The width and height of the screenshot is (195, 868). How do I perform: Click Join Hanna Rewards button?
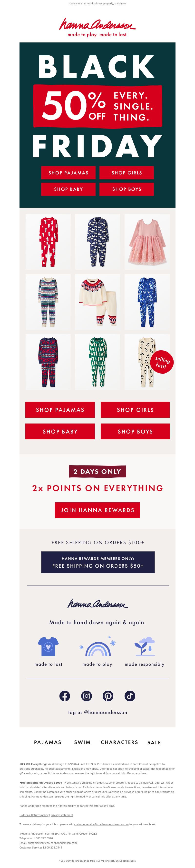click(97, 510)
